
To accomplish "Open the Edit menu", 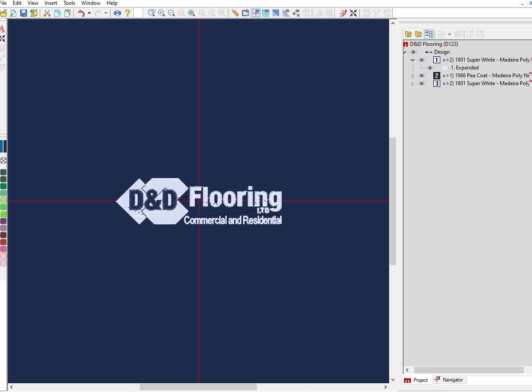I will [x=17, y=3].
